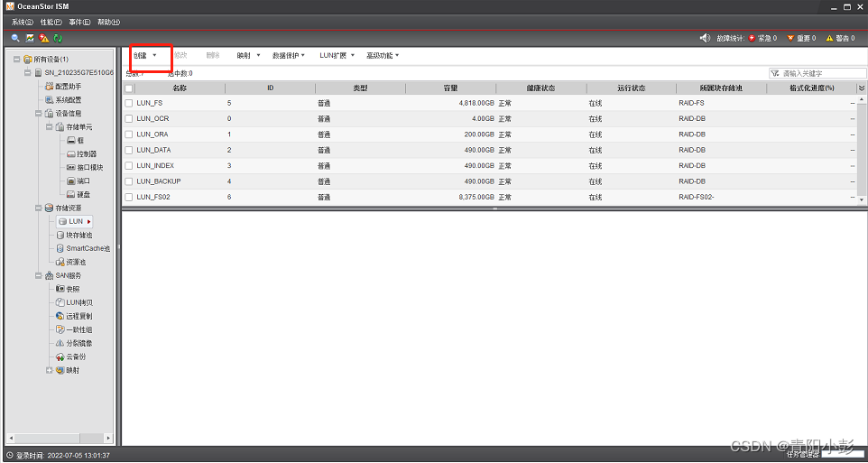Viewport: 868px width, 463px height.
Task: Sort table by the 容量 column header
Action: 450,88
